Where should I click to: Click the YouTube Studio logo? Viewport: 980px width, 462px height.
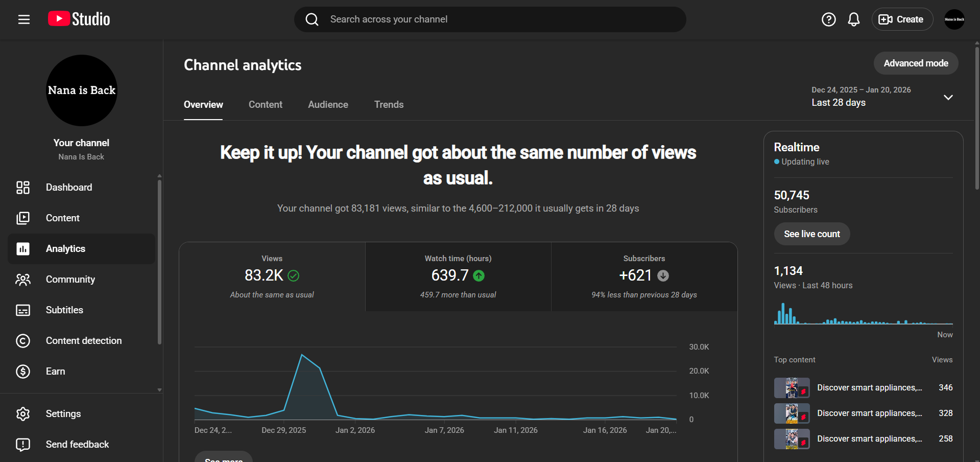[x=79, y=19]
